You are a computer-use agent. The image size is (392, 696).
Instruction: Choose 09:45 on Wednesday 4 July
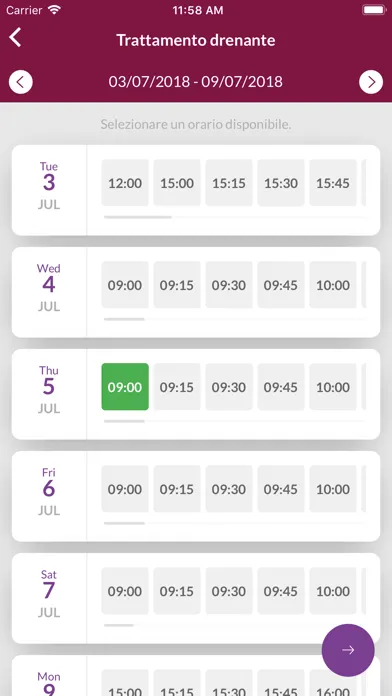281,285
